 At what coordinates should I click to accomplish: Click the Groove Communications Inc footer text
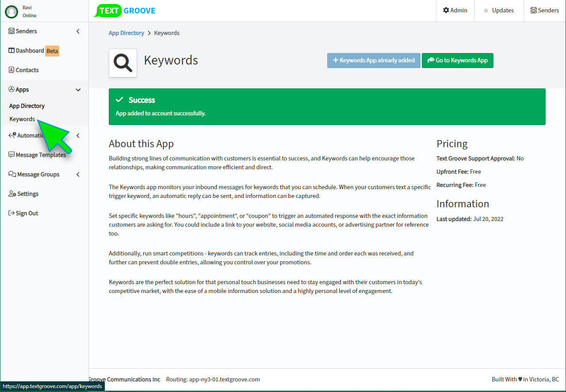point(124,380)
